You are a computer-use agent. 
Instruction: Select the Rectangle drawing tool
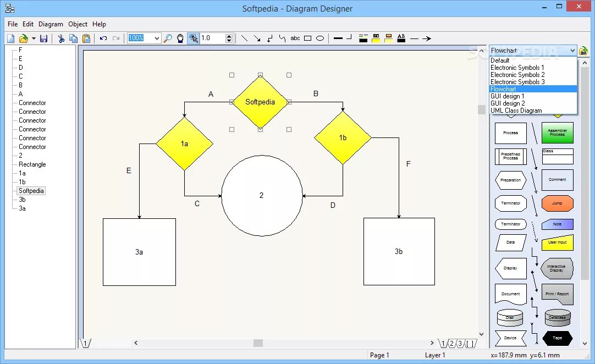308,38
